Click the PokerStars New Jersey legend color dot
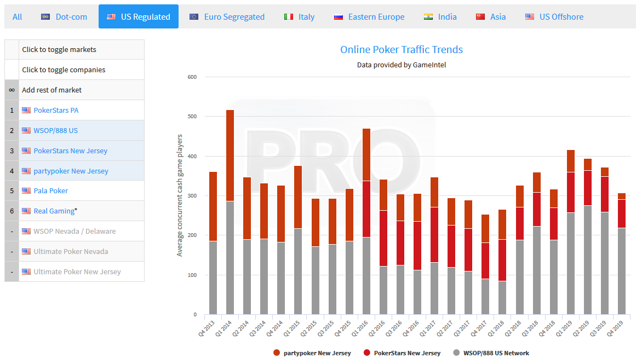 [367, 353]
